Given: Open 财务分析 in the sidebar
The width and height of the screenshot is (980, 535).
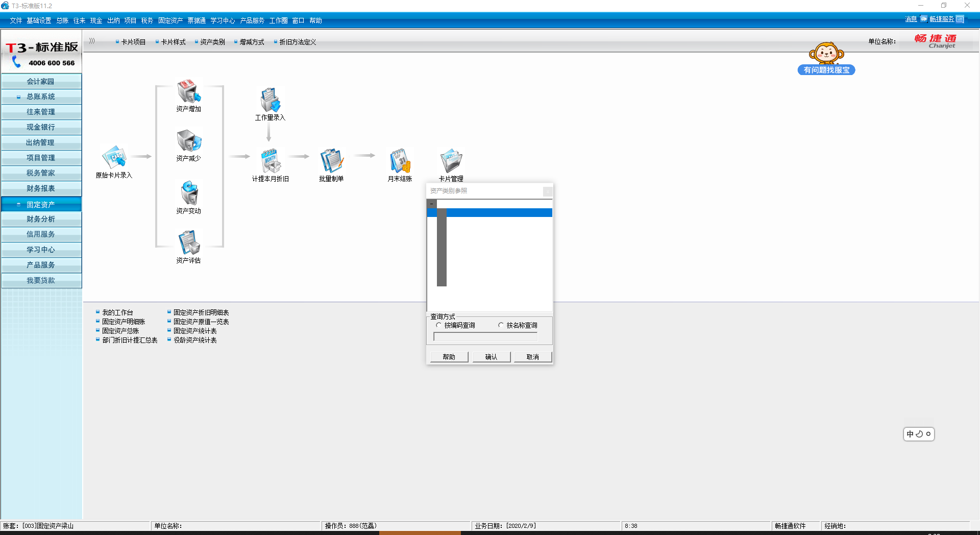Looking at the screenshot, I should pos(41,219).
